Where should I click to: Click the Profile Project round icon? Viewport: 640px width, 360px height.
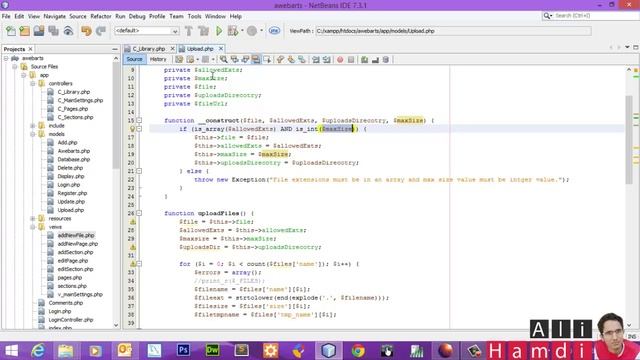point(252,31)
